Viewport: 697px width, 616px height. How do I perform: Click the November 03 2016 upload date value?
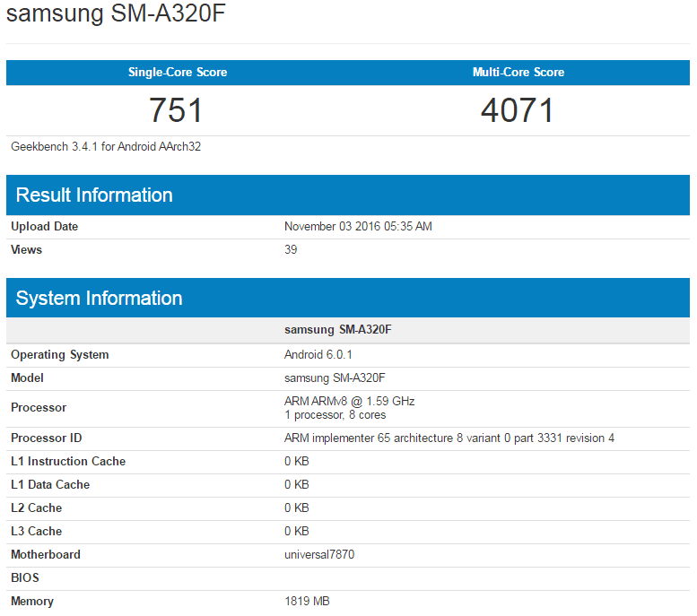358,227
